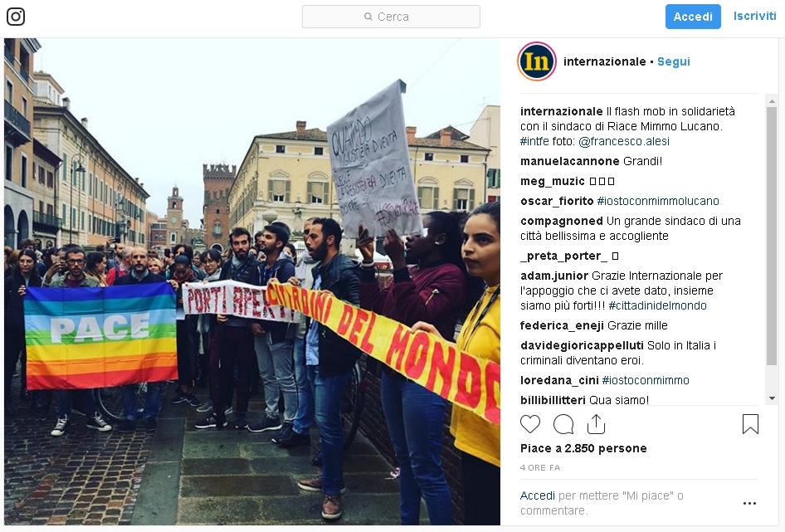Open hashtag #iostoconmimmolucano
Image resolution: width=785 pixels, height=532 pixels.
pyautogui.click(x=658, y=201)
